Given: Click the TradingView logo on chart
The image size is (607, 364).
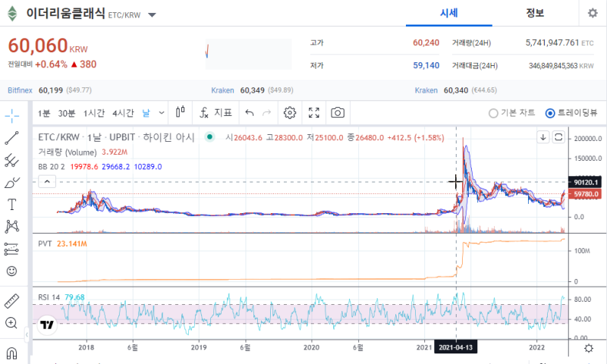Looking at the screenshot, I should click(x=47, y=325).
